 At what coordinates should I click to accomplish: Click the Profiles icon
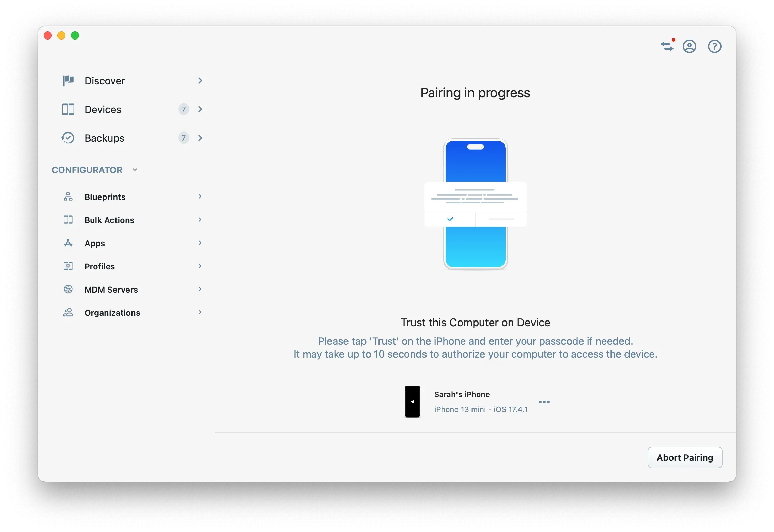click(68, 266)
